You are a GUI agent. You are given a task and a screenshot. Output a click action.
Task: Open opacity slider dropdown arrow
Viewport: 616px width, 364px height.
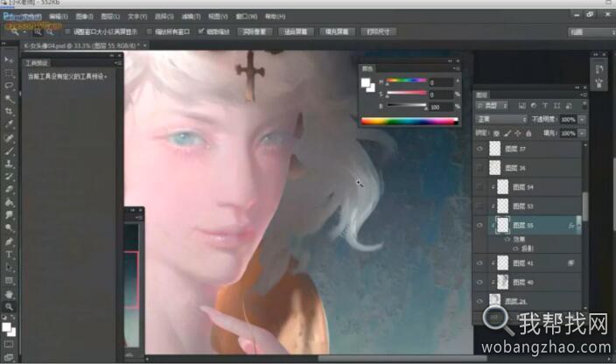click(x=582, y=119)
